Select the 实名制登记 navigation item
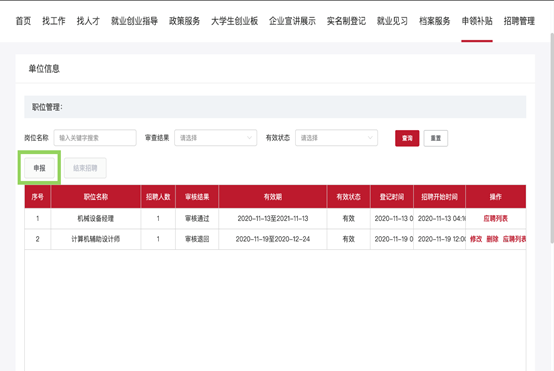554x371 pixels. 346,21
